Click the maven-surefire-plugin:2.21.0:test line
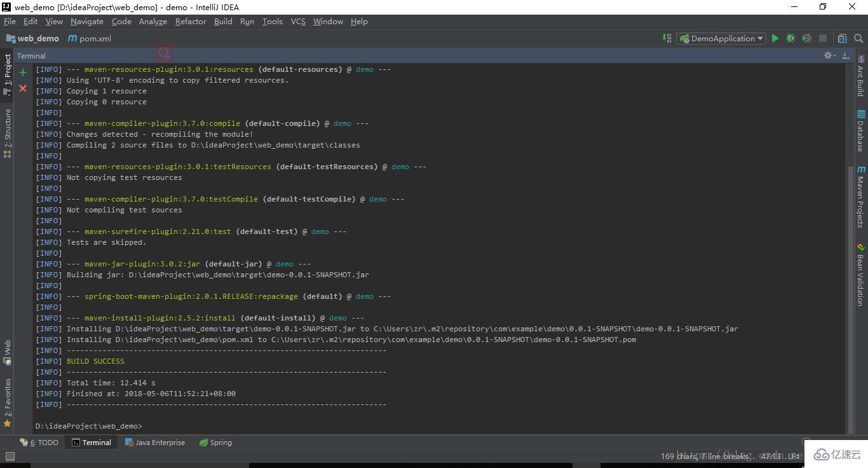 (x=191, y=231)
